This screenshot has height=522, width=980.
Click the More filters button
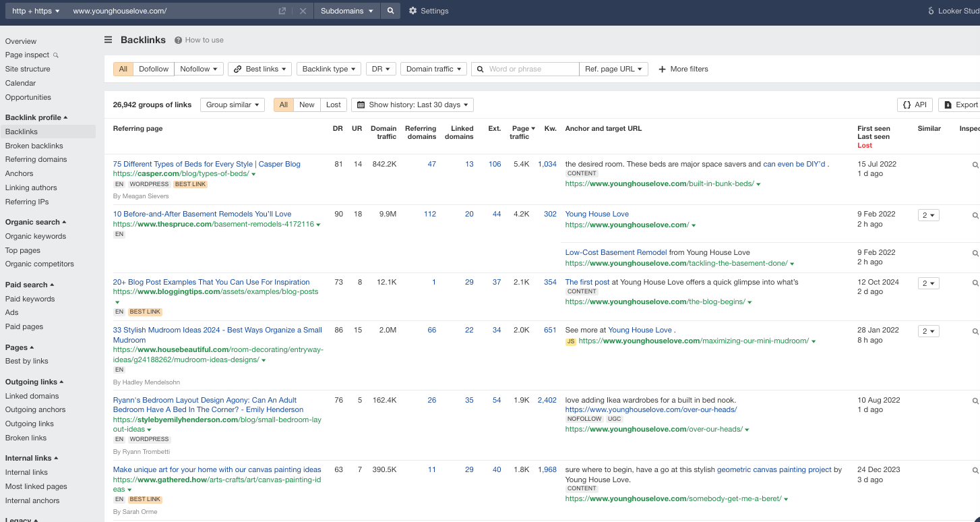683,69
